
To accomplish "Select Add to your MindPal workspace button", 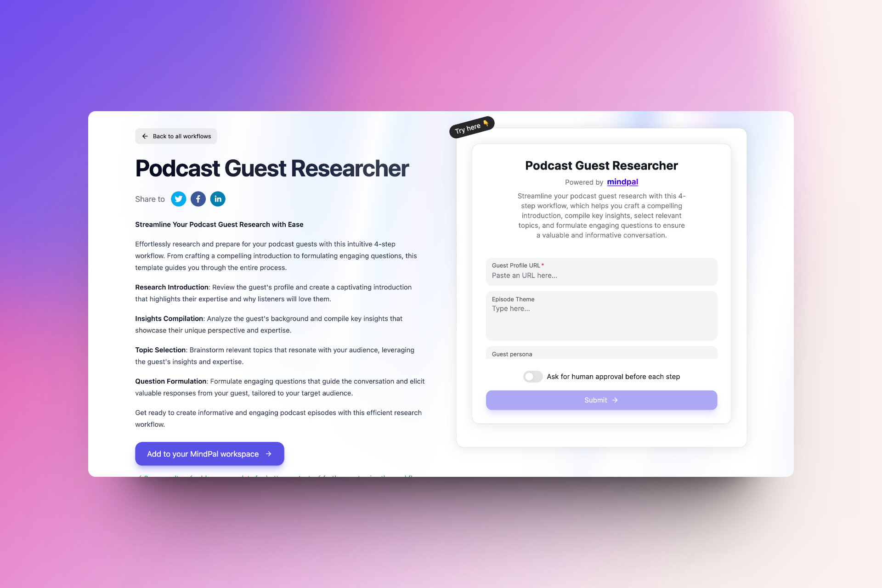I will [x=209, y=453].
